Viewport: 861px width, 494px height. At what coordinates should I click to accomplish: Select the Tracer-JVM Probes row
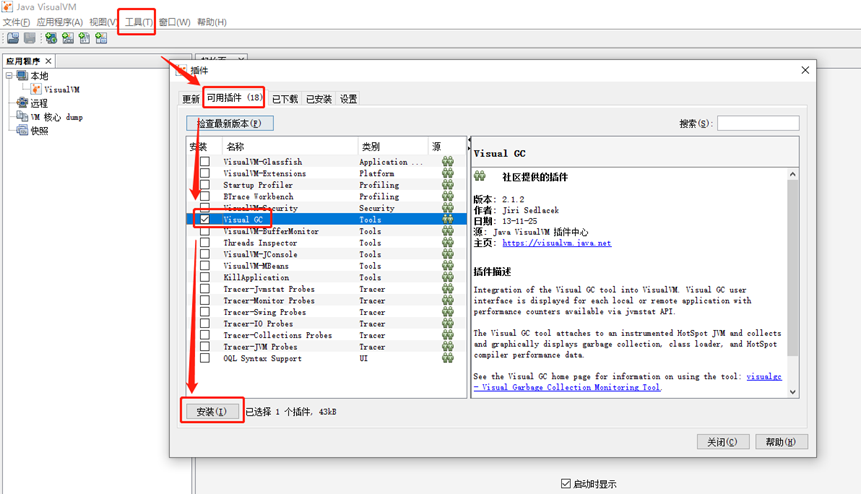326,346
